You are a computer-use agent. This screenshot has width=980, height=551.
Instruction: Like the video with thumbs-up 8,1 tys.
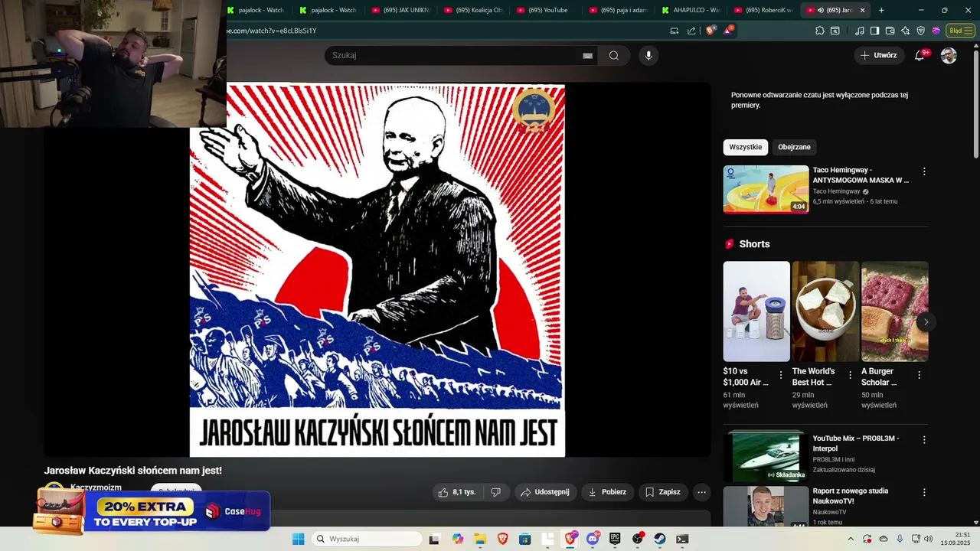pos(458,492)
